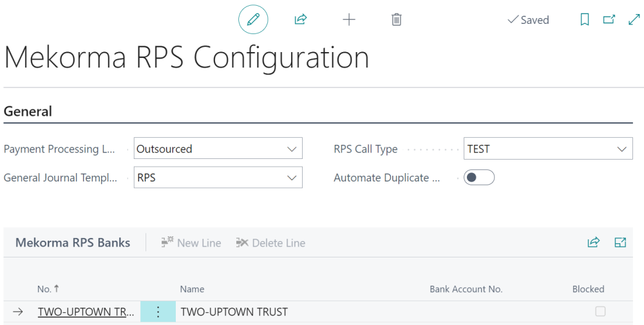Image resolution: width=644 pixels, height=325 pixels.
Task: Click the bookmark icon
Action: (x=585, y=19)
